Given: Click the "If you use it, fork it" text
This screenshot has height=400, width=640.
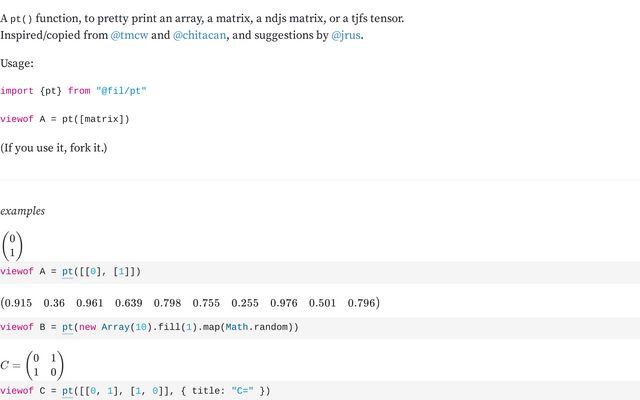Looking at the screenshot, I should [x=54, y=148].
